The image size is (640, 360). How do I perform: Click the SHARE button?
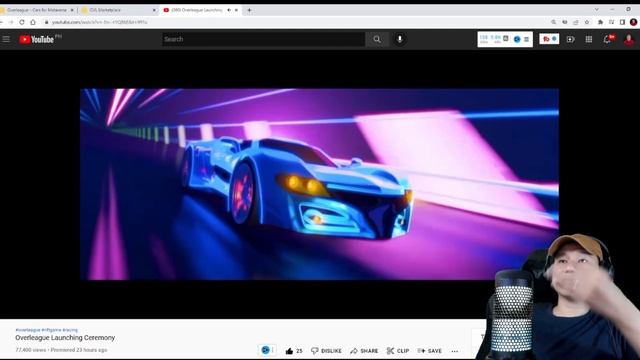pos(364,351)
